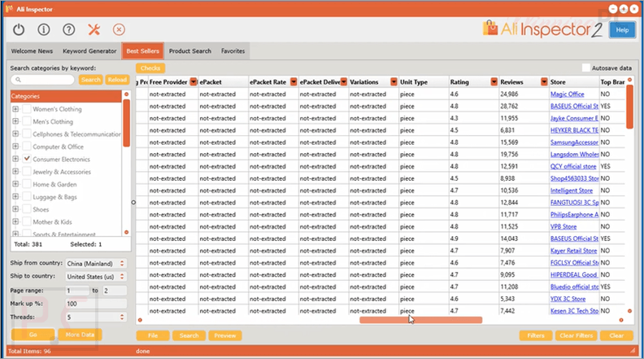
Task: Click the panel splitter handle circle
Action: click(x=133, y=203)
